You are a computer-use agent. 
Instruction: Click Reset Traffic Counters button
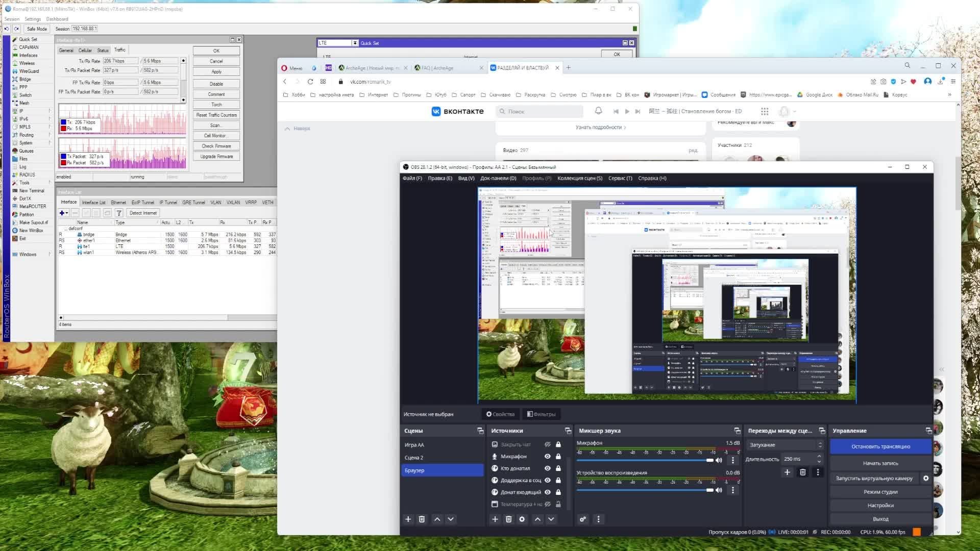216,115
